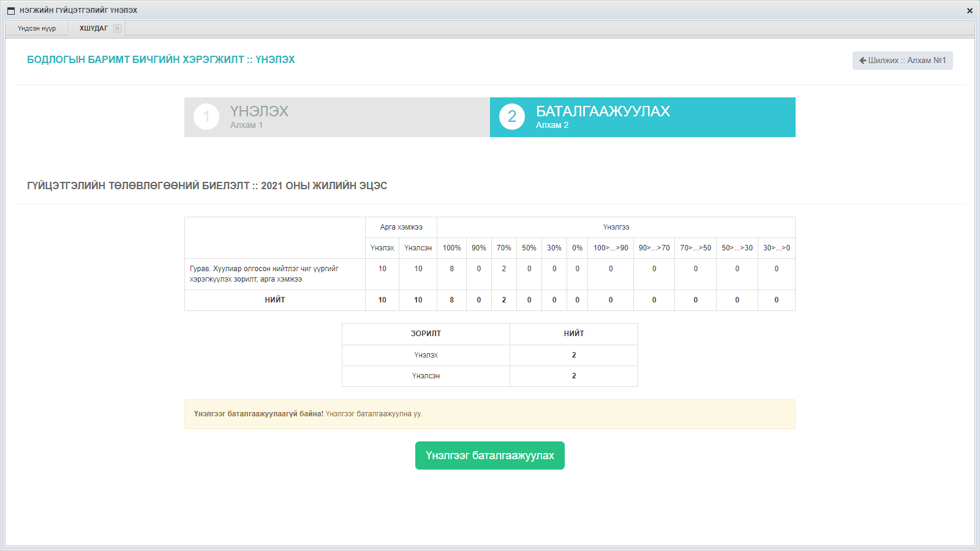Image resolution: width=980 pixels, height=551 pixels.
Task: Click the НИЙТ total row label in main table
Action: point(275,300)
